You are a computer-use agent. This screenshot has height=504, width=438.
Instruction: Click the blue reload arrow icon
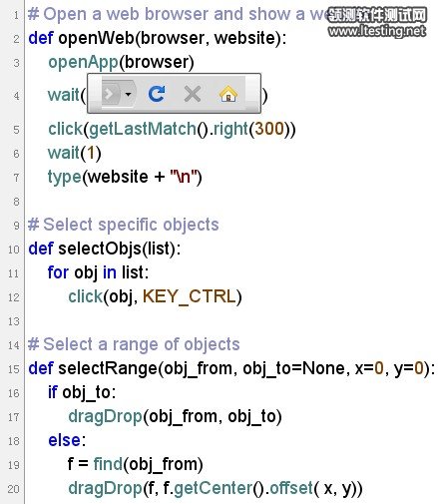click(157, 94)
